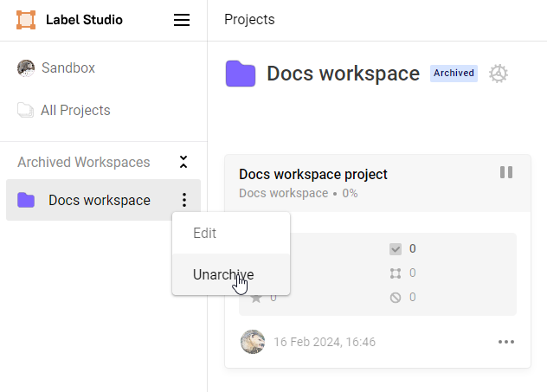Click the Label Studio logo icon
This screenshot has width=547, height=392.
pos(27,20)
